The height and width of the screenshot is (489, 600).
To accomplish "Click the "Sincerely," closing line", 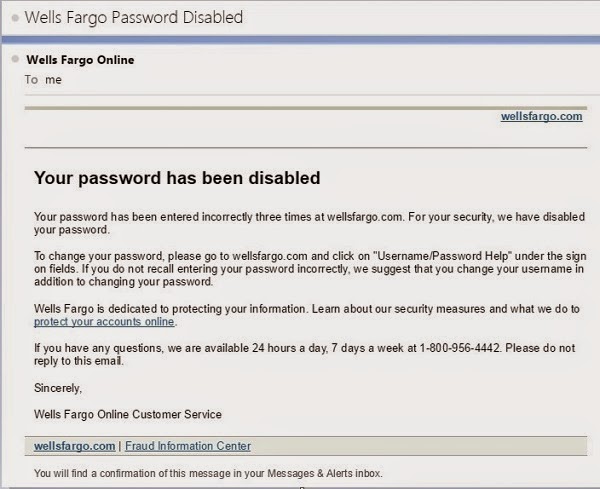I will click(x=58, y=388).
